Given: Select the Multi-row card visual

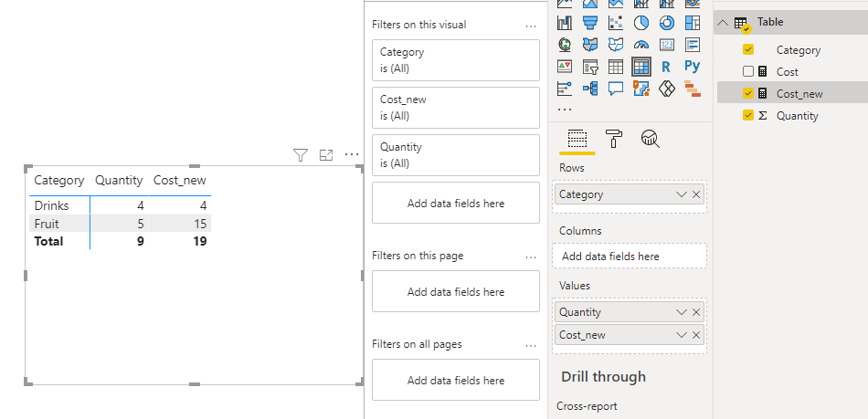Looking at the screenshot, I should pyautogui.click(x=692, y=44).
